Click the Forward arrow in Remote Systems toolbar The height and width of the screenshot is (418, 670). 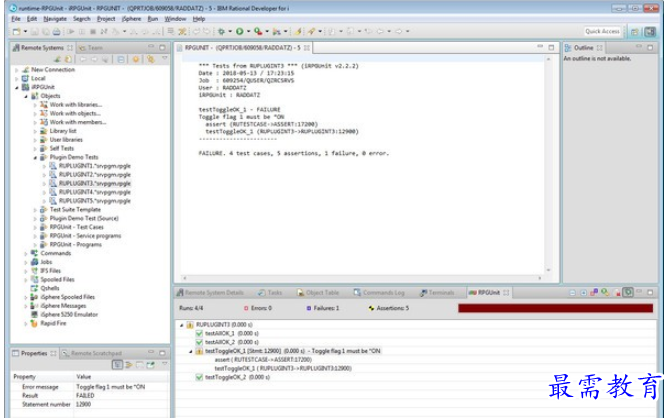click(x=94, y=59)
